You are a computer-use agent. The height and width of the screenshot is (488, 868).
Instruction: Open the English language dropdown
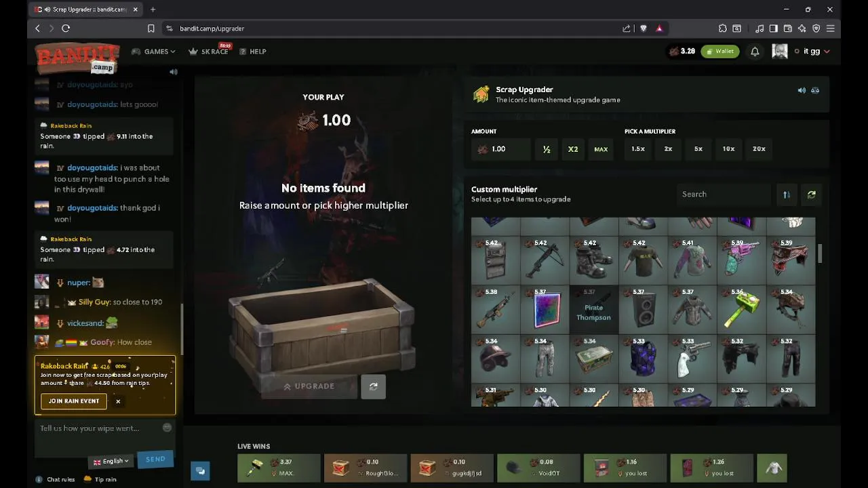[111, 461]
